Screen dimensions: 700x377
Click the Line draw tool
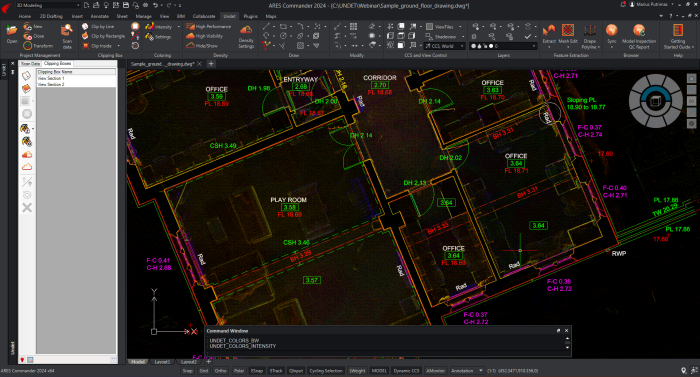click(266, 26)
